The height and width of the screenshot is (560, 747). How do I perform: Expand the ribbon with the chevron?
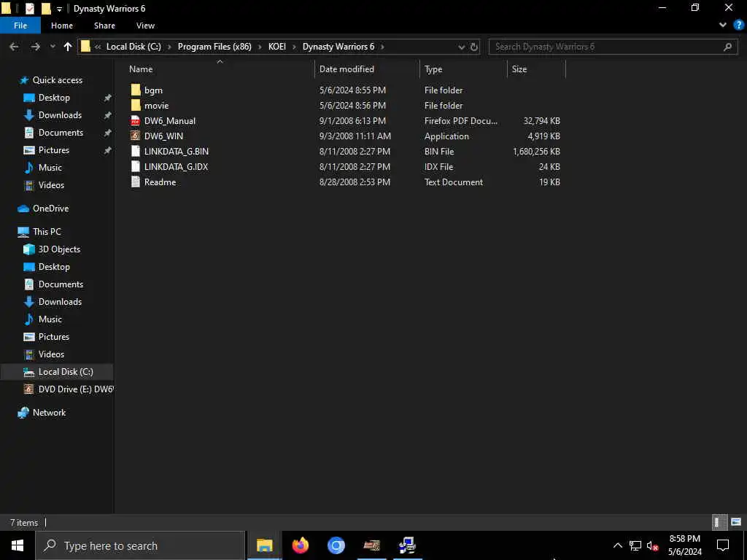[723, 25]
